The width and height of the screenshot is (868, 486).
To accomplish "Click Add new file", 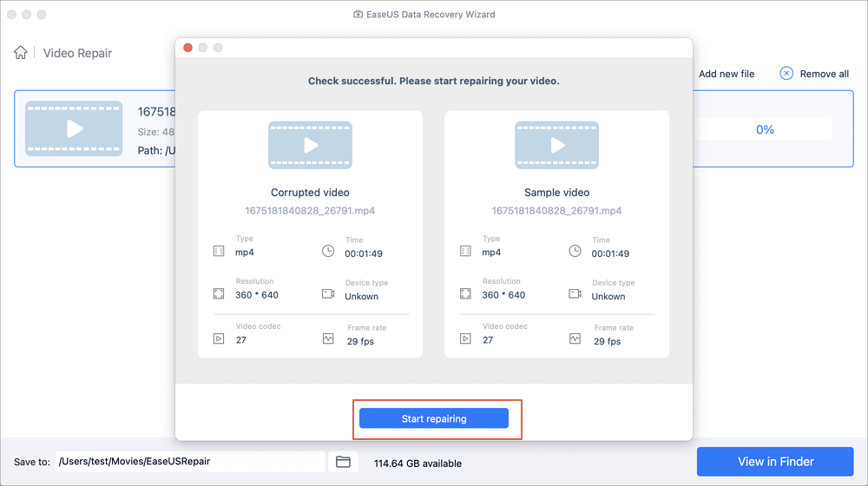I will (727, 74).
